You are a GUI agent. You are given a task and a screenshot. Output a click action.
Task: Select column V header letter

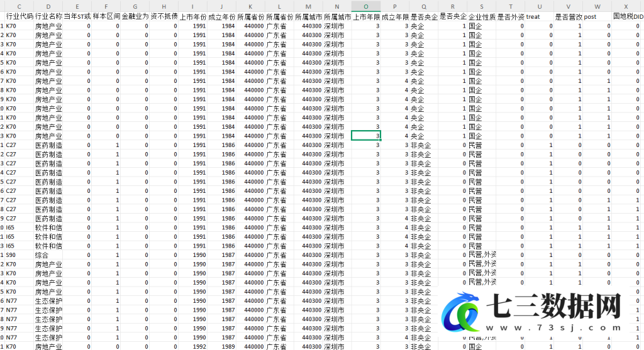click(x=569, y=6)
